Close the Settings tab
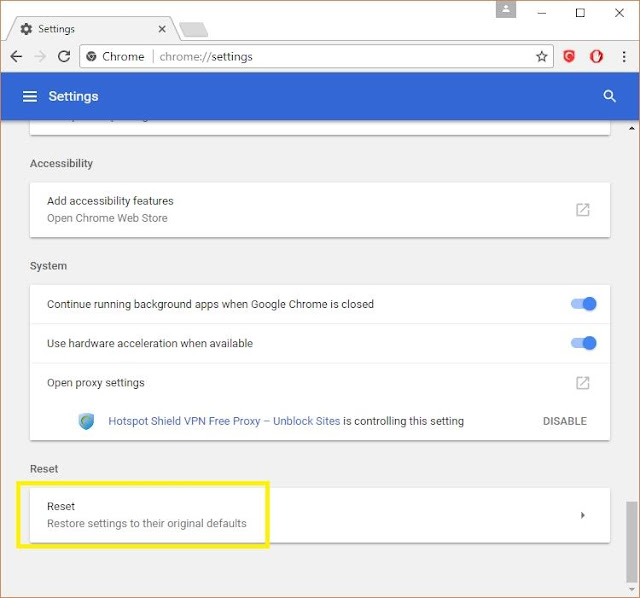This screenshot has height=598, width=640. click(162, 29)
